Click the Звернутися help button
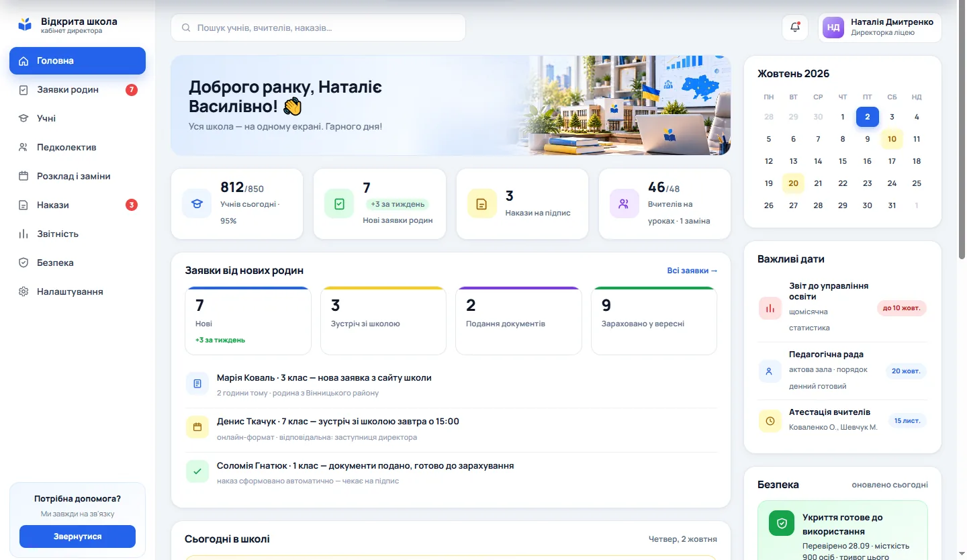 click(x=77, y=536)
